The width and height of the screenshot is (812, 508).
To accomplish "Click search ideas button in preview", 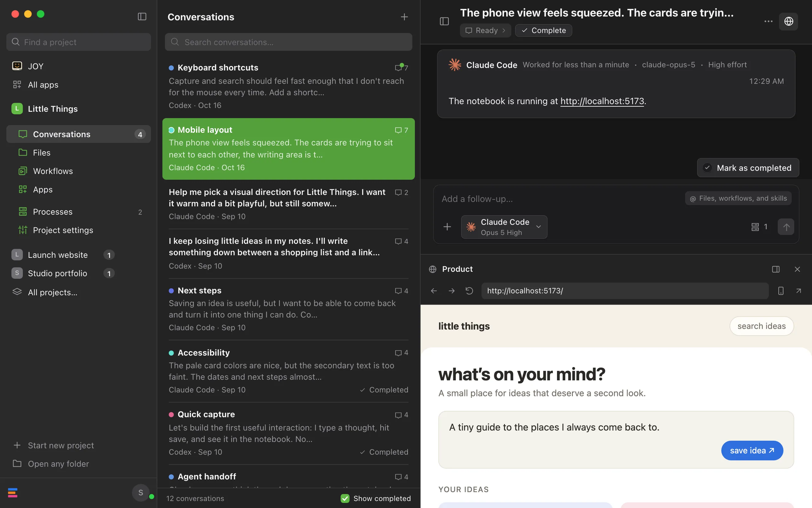I will point(762,326).
